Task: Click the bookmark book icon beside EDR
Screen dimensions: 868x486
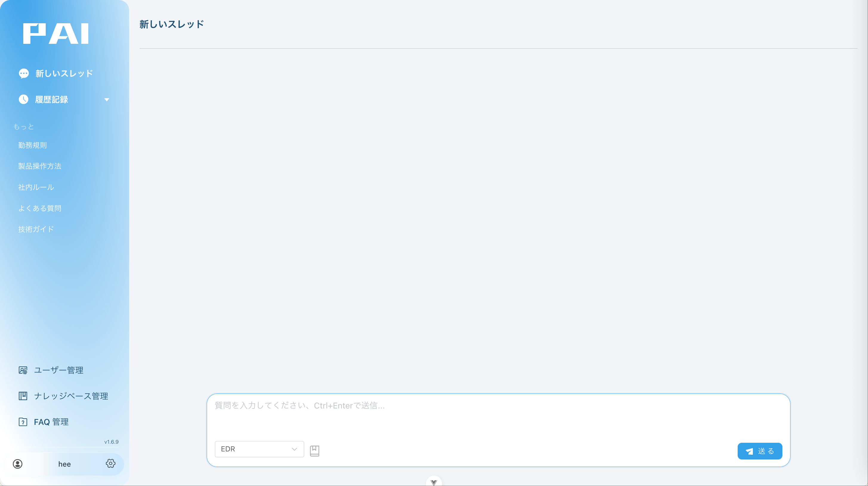Action: coord(314,451)
